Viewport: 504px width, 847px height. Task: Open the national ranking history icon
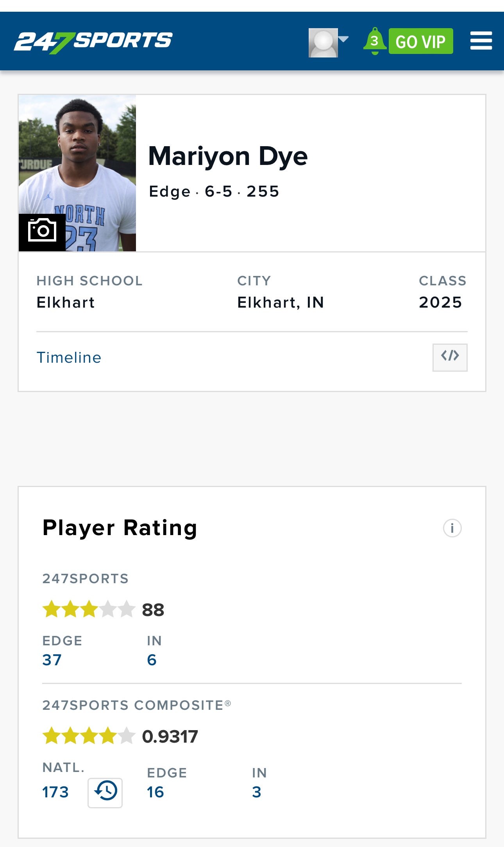[105, 793]
